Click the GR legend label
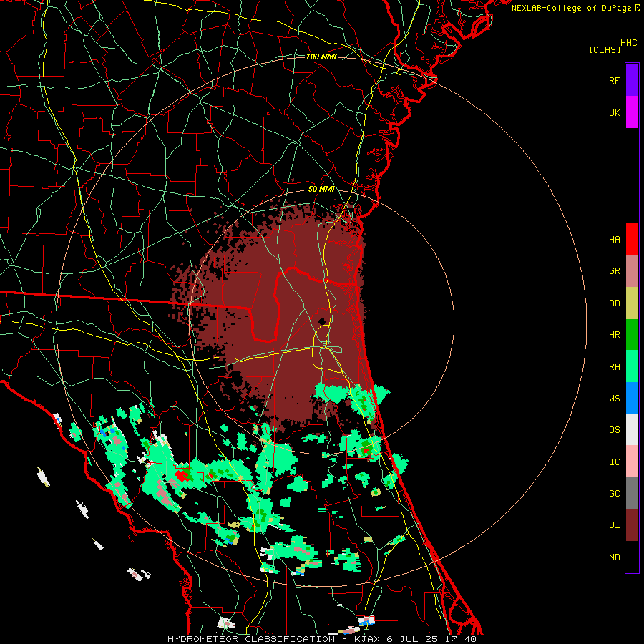The height and width of the screenshot is (644, 644). pos(614,271)
